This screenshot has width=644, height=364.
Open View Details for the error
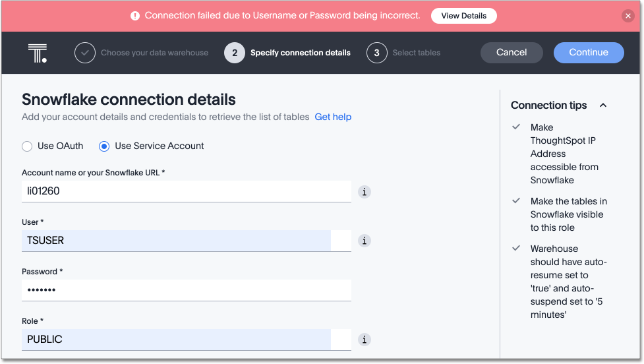pos(463,16)
